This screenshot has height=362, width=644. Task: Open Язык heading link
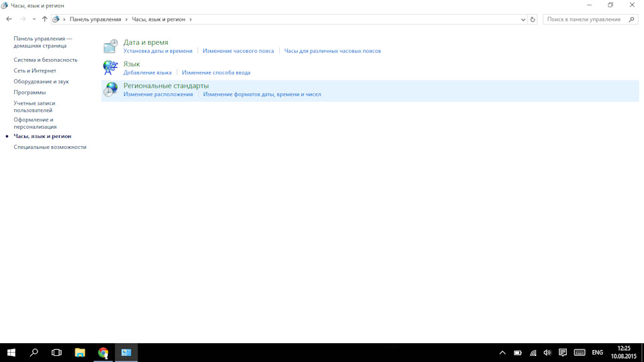(x=131, y=64)
